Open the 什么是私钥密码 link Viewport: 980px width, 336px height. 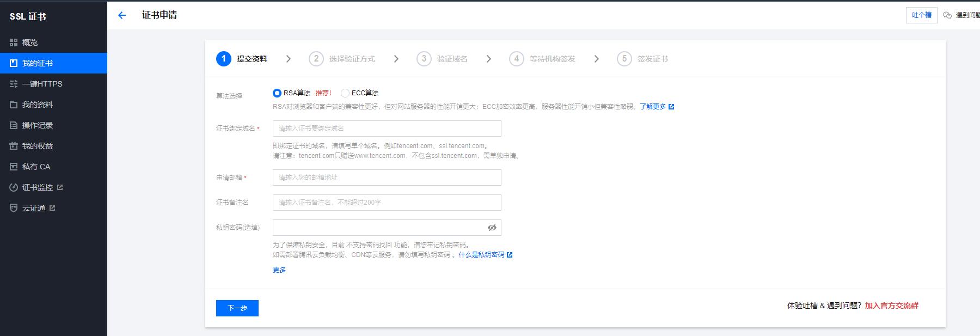481,255
